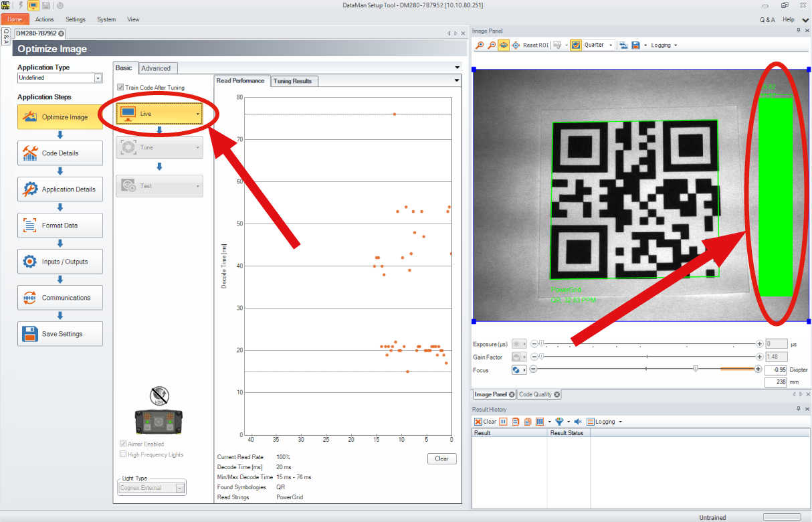812x522 pixels.
Task: Pin the Image Panel with pushpin icon
Action: (x=798, y=31)
